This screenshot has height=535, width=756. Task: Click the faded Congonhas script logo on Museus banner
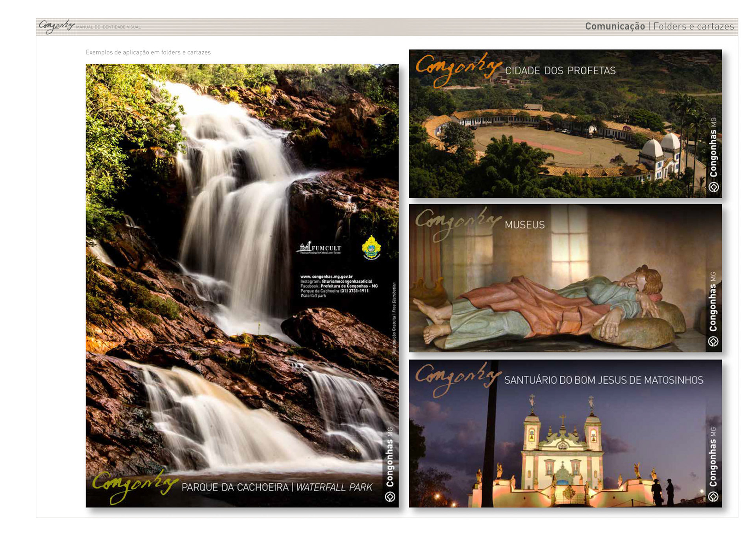click(x=459, y=224)
